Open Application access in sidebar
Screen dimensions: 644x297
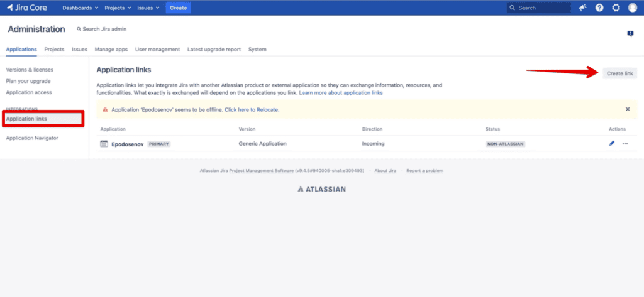(29, 92)
